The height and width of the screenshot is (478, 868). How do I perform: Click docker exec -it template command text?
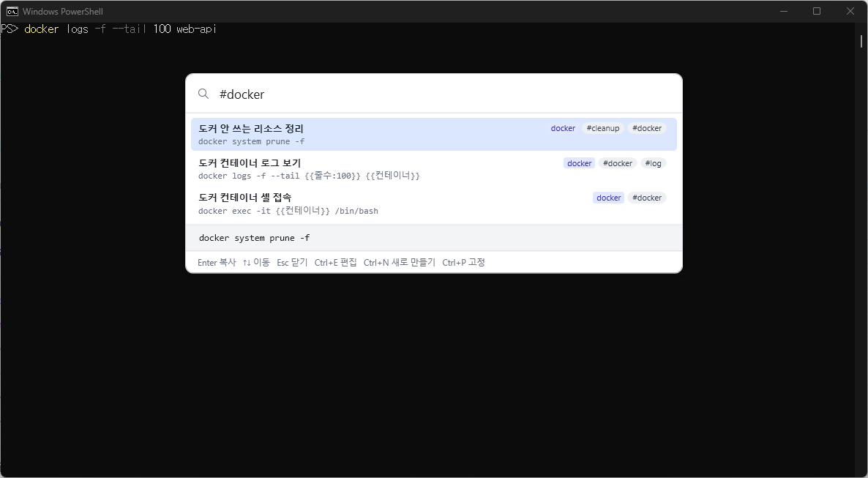288,211
